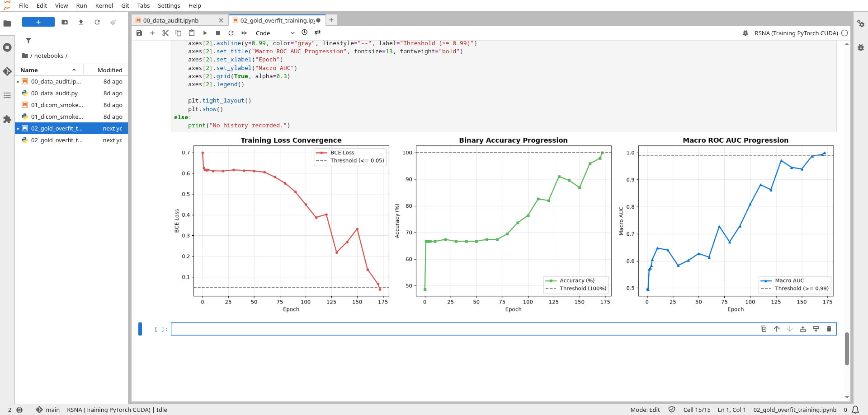Close the 00_data_audit.ipynb tab
The image size is (868, 415).
tap(221, 20)
